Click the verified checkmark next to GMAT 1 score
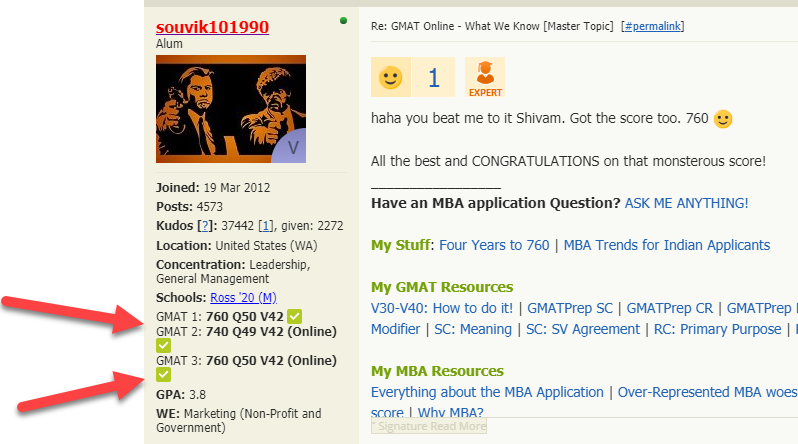Image resolution: width=798 pixels, height=444 pixels. tap(295, 316)
